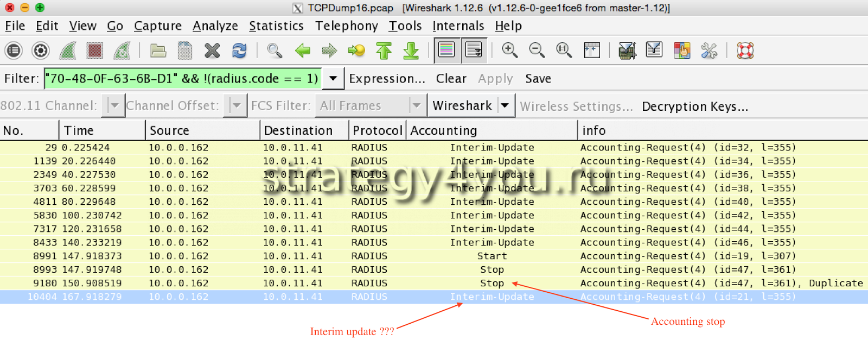Viewport: 868px width, 352px height.
Task: Toggle packet list colorization button
Action: point(446,51)
